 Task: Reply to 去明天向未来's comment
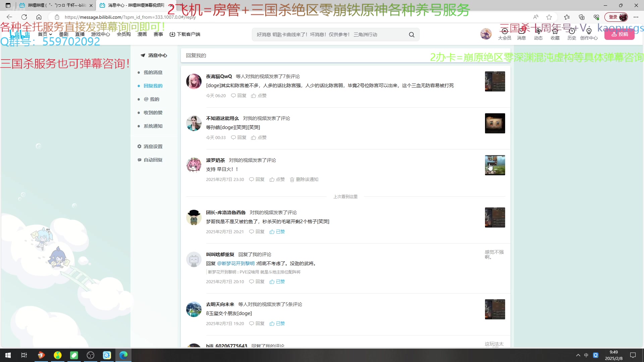257,324
